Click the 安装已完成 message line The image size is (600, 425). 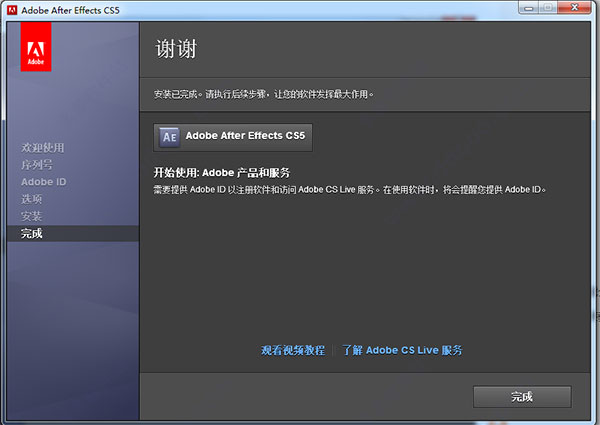click(x=264, y=94)
